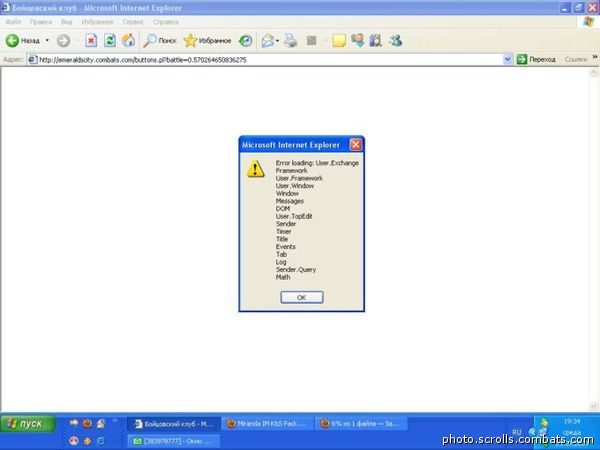Click the greyed Edit toolbar icon
This screenshot has height=450, width=600.
[x=312, y=41]
